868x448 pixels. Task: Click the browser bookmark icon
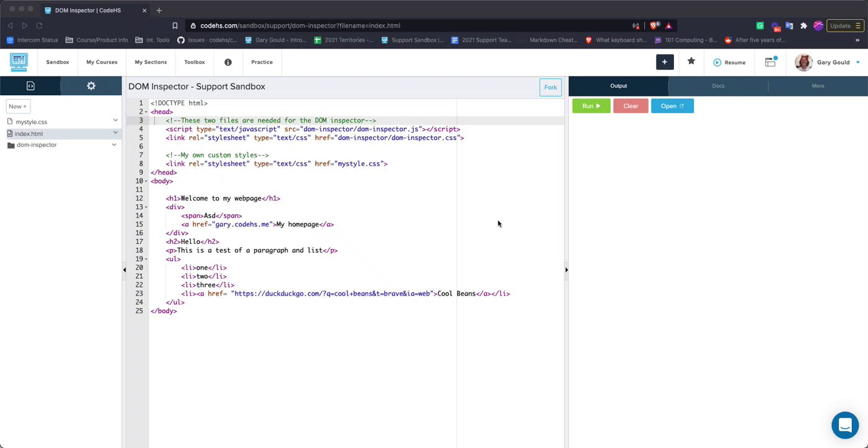175,26
